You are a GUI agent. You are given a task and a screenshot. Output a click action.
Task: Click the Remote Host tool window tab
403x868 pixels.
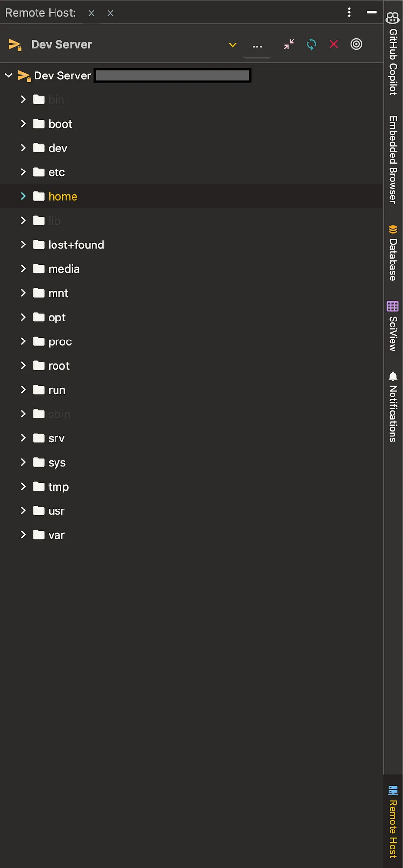pyautogui.click(x=393, y=821)
